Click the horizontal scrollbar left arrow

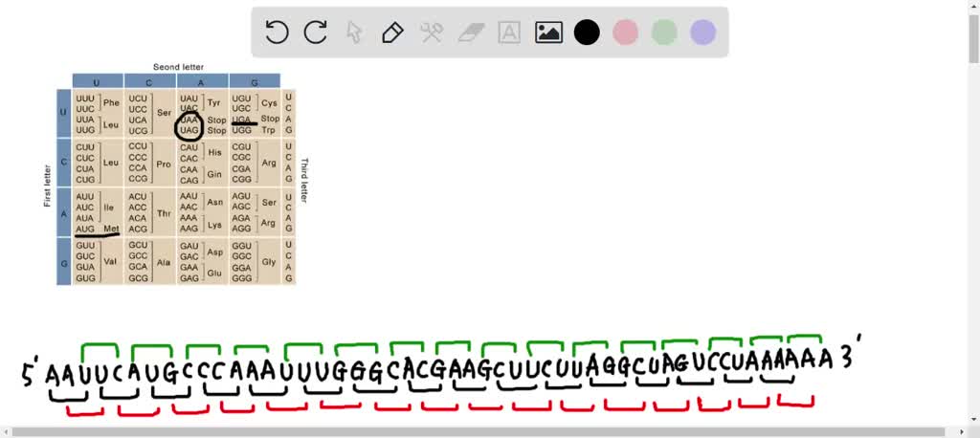click(5, 431)
